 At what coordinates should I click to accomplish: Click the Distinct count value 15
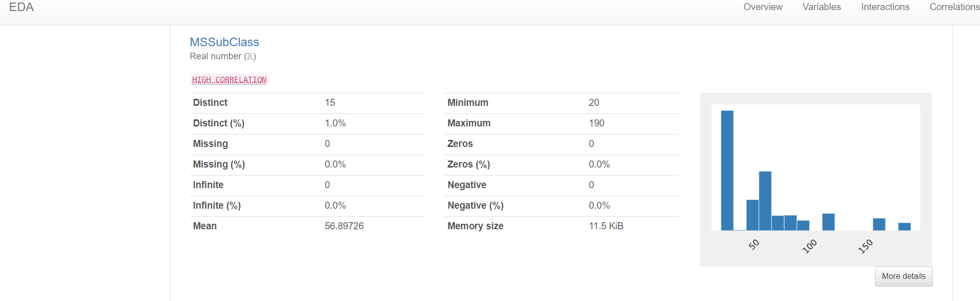pos(330,103)
